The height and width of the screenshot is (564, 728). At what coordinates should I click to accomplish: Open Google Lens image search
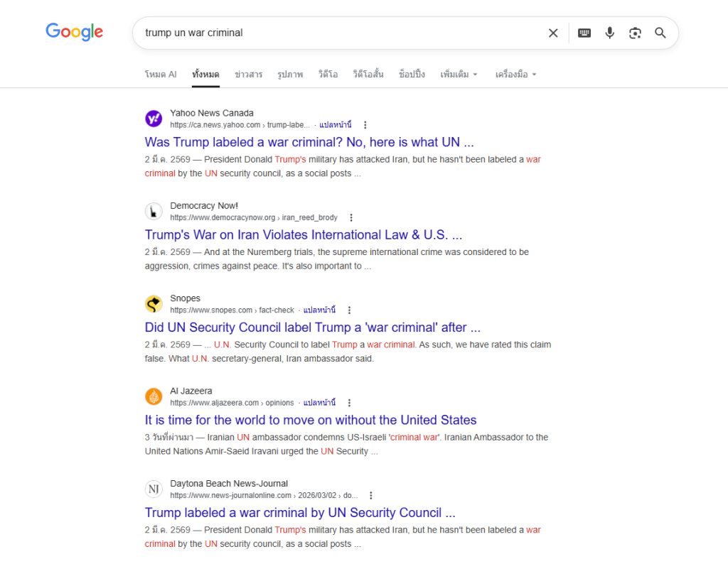click(x=635, y=33)
